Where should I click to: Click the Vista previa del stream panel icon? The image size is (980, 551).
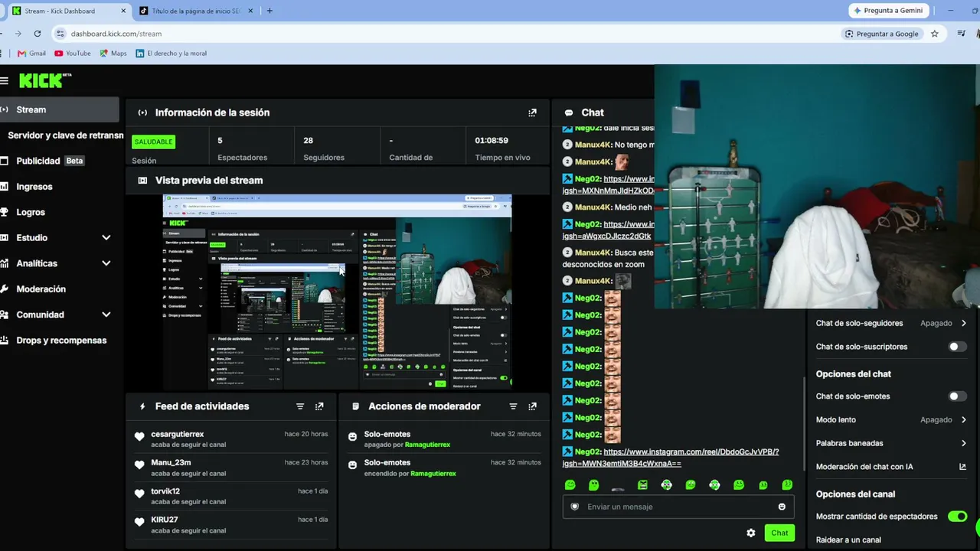(x=142, y=181)
